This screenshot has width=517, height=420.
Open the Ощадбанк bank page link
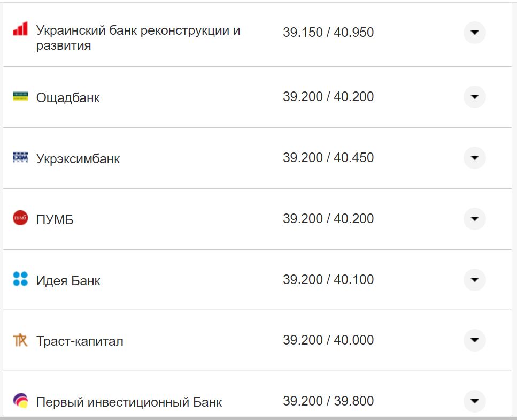[x=67, y=97]
